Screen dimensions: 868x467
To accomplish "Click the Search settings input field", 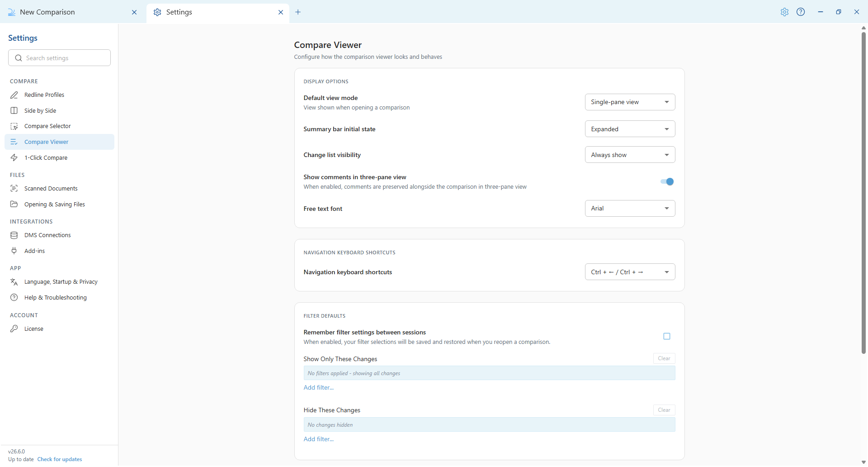I will pos(59,58).
